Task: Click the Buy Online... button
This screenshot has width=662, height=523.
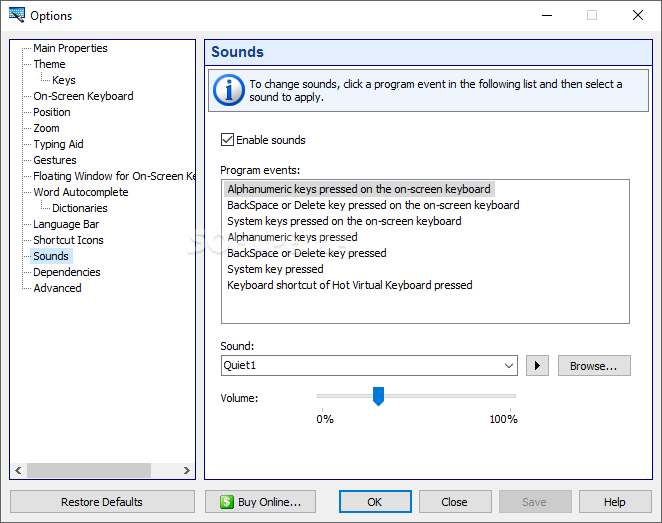Action: (x=260, y=502)
